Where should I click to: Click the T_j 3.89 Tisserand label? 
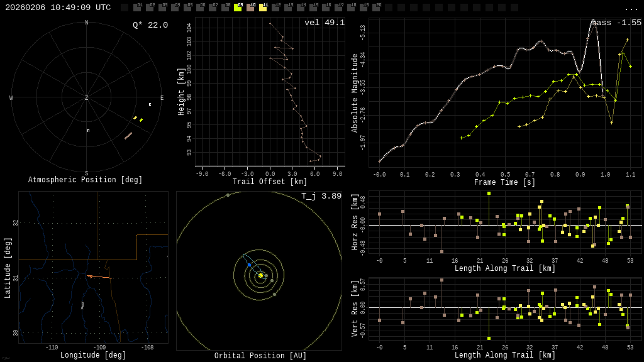321,196
